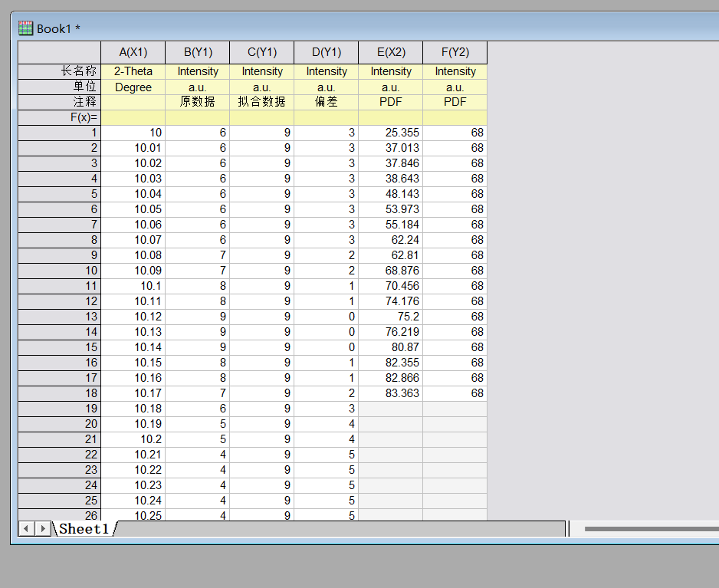Click the Book1 workbook icon
The height and width of the screenshot is (588, 719).
pyautogui.click(x=25, y=28)
